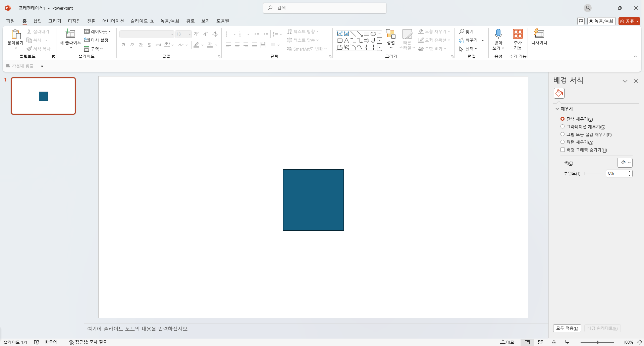The width and height of the screenshot is (644, 346).
Task: Click the 붙여넣기 (Paste) icon
Action: tap(15, 35)
